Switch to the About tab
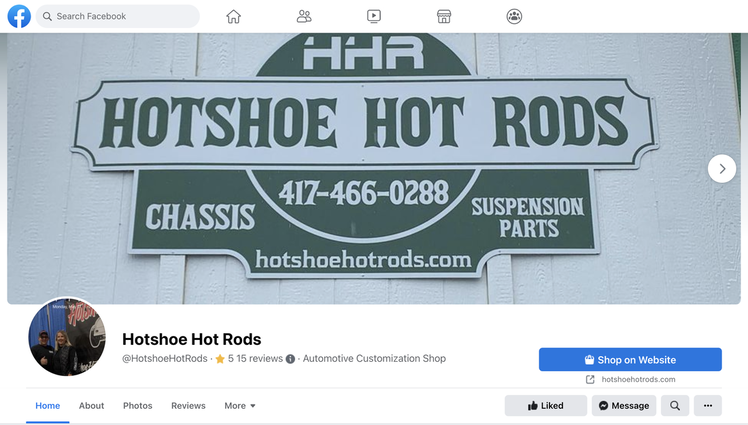The height and width of the screenshot is (425, 748). [x=91, y=405]
